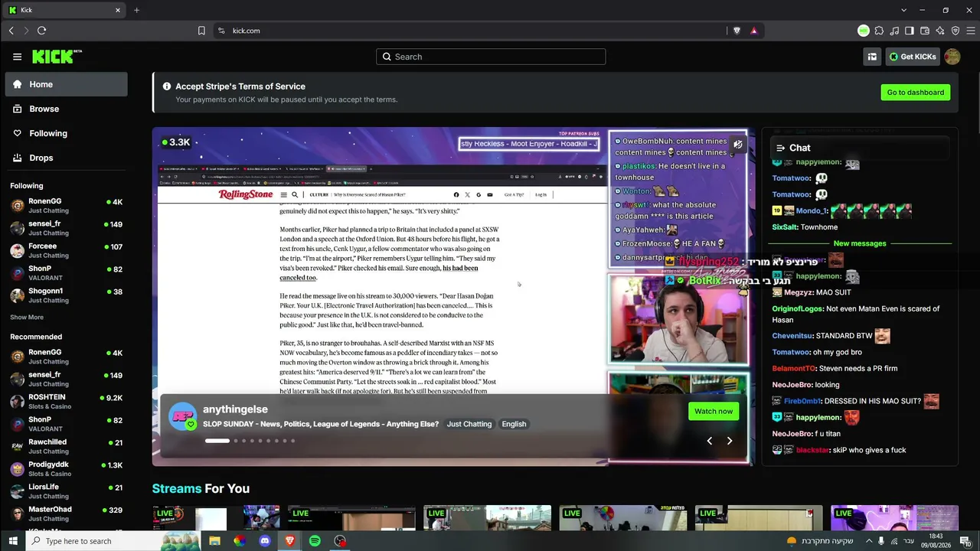
Task: Expand the tab search dropdown chevron
Action: click(903, 10)
